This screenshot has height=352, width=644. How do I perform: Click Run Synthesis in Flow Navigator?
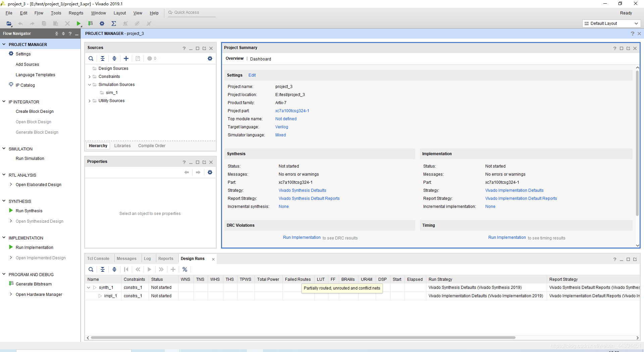tap(29, 211)
